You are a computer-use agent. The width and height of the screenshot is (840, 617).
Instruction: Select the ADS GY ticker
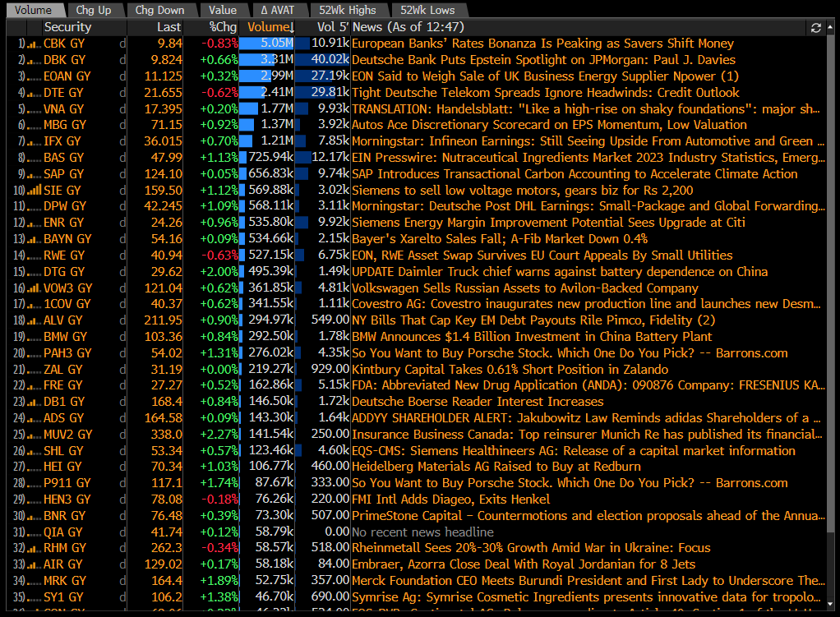click(63, 418)
